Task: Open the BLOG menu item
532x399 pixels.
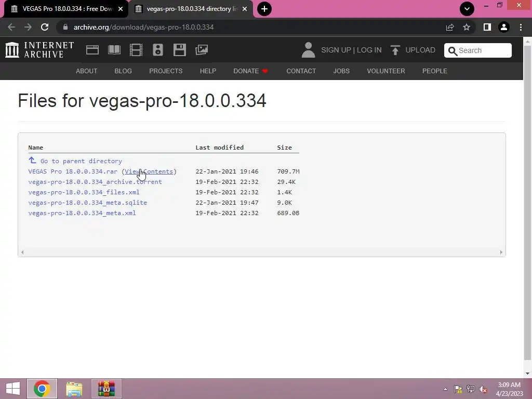Action: 123,71
